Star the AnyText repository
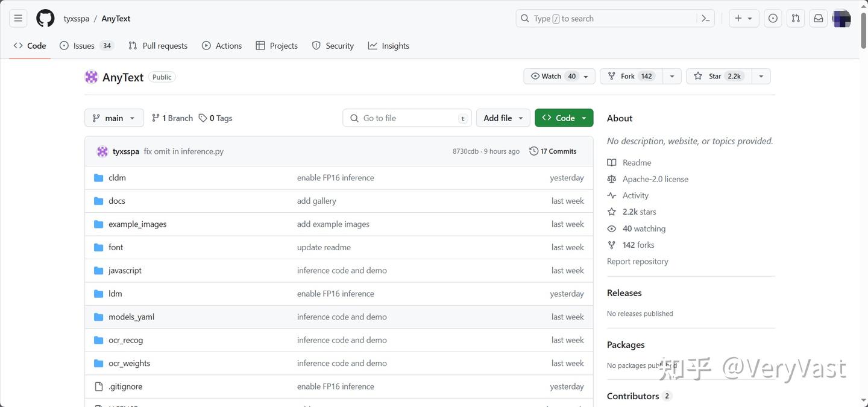Screen dimensions: 868x407 coord(716,77)
